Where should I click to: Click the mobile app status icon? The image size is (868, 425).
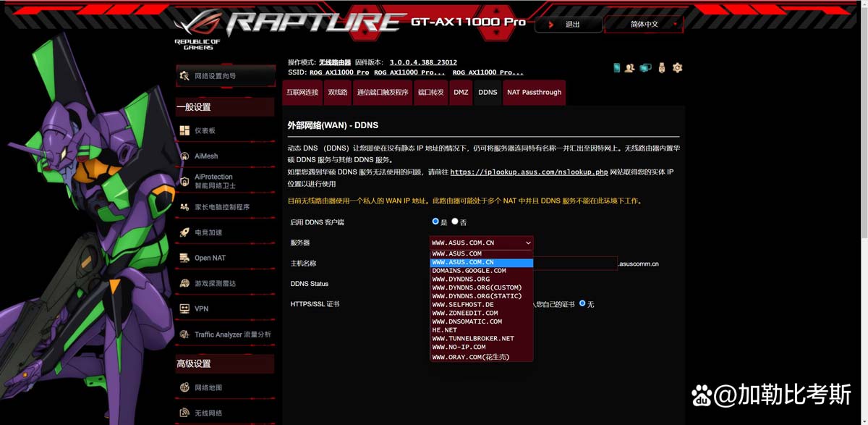617,68
